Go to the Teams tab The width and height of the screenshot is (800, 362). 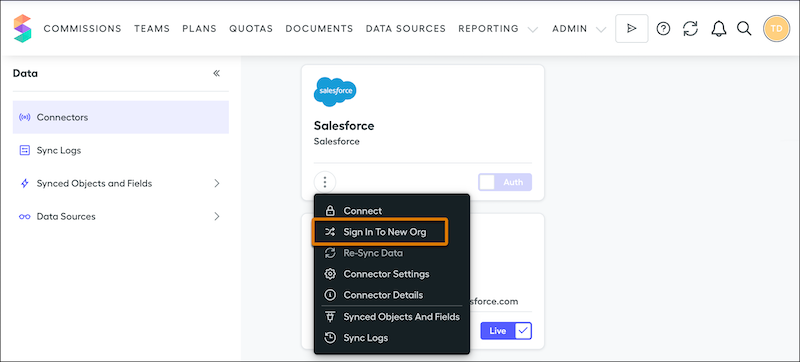coord(152,29)
